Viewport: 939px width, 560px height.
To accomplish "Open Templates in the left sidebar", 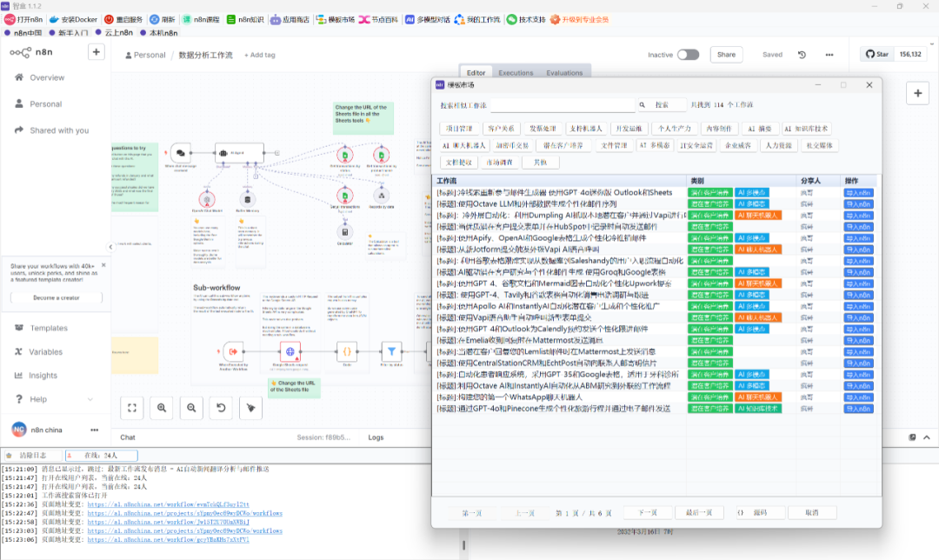I will (x=49, y=328).
